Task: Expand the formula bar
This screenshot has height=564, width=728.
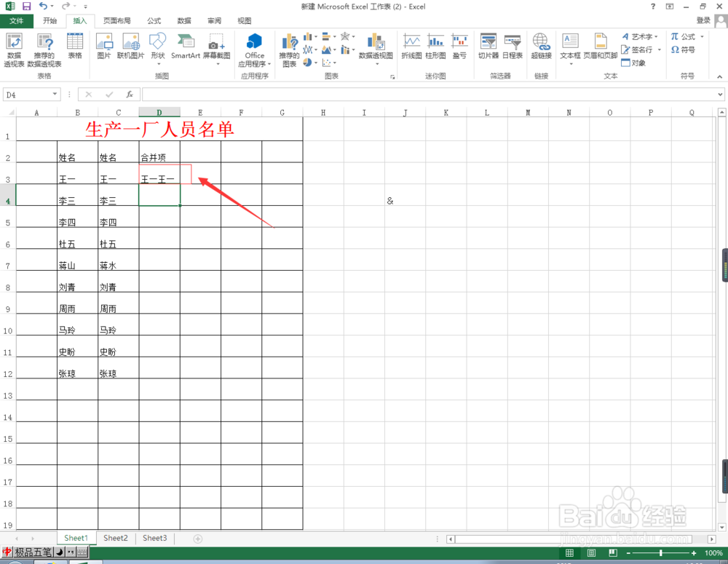Action: pyautogui.click(x=720, y=94)
